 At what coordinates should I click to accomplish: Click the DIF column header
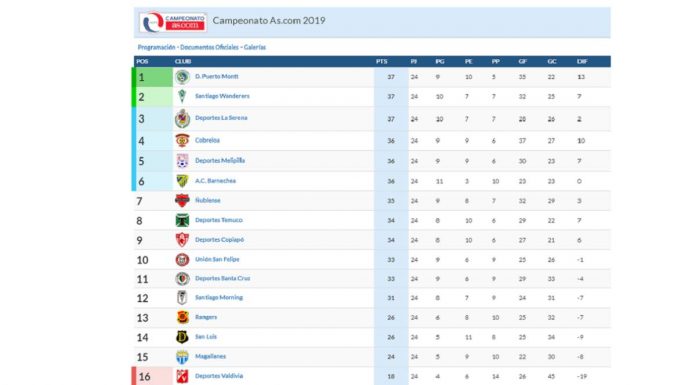pyautogui.click(x=582, y=62)
